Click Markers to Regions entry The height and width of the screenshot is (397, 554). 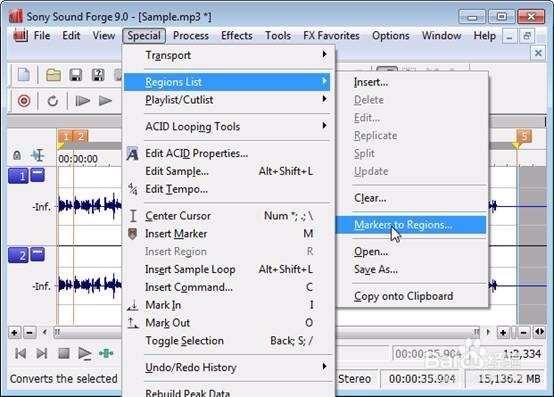coord(412,225)
